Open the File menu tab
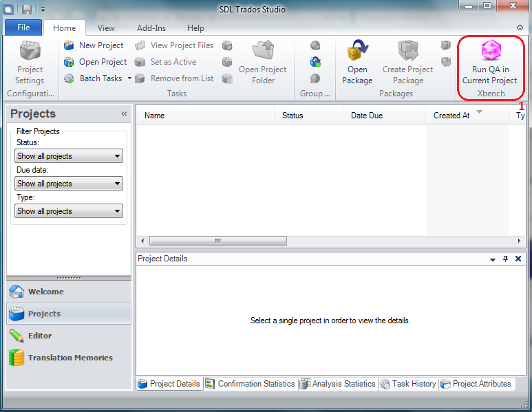This screenshot has height=412, width=532. (23, 28)
